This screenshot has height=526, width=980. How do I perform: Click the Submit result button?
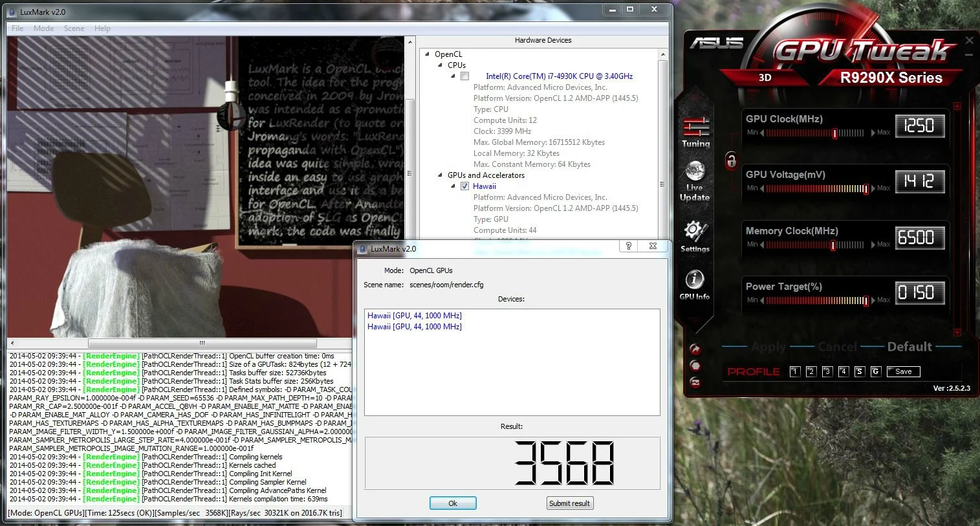pos(569,503)
